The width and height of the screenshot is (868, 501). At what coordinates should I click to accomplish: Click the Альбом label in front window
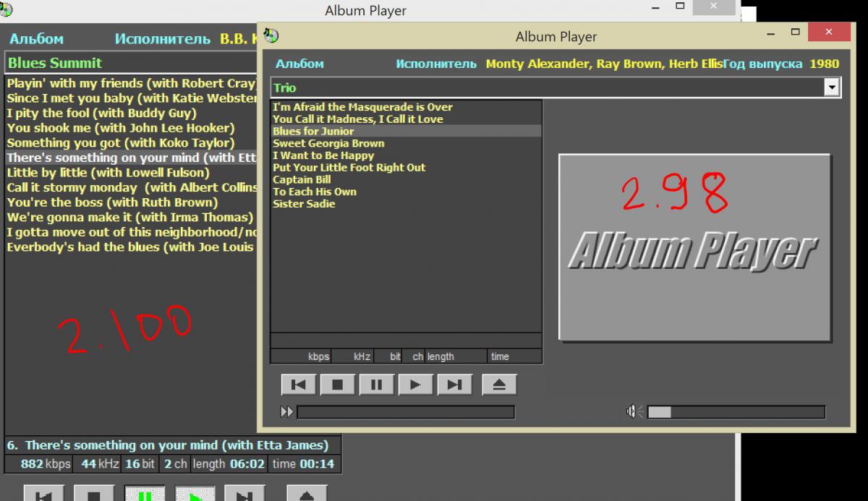tap(299, 64)
